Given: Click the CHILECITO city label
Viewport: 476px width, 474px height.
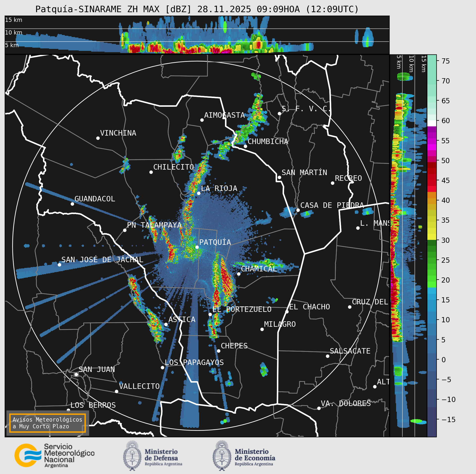Looking at the screenshot, I should click(174, 167).
